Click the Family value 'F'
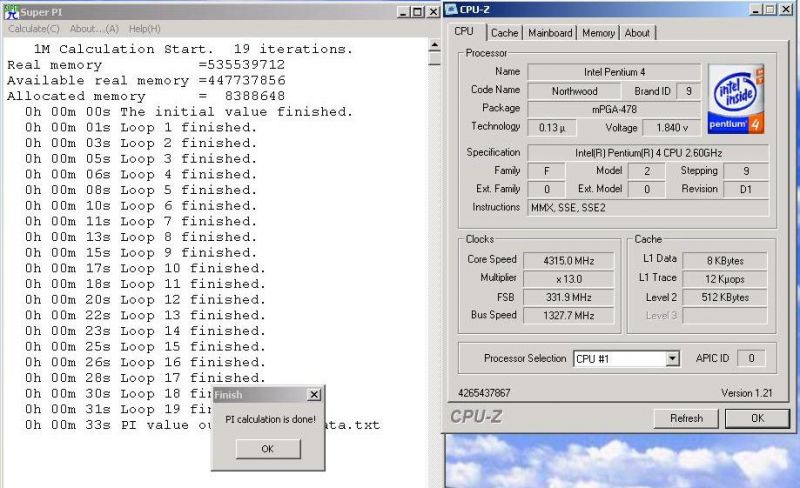 tap(546, 171)
